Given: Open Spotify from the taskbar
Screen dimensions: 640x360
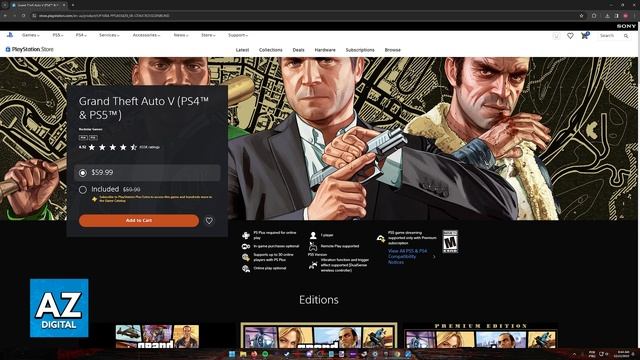Looking at the screenshot, I should click(265, 354).
